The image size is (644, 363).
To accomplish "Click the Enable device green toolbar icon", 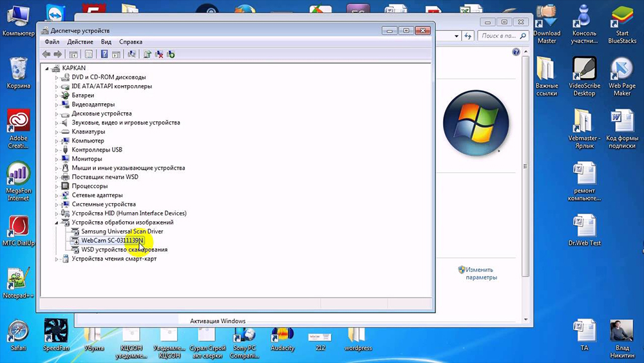I will point(171,55).
